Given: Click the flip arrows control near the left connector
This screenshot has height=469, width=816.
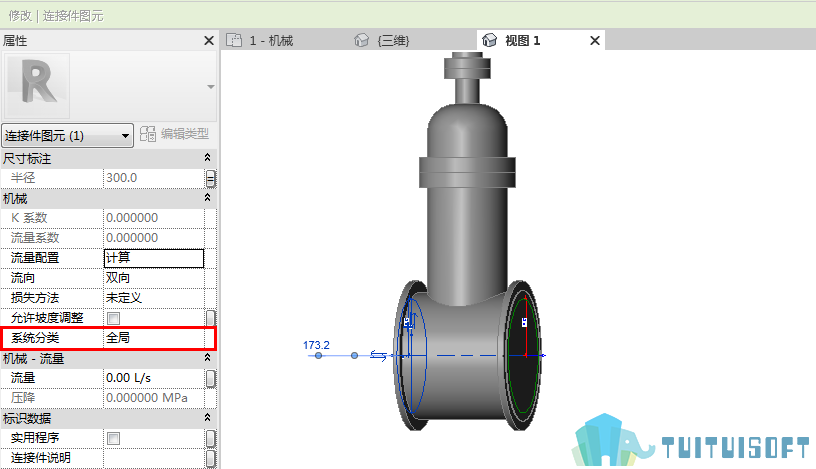Looking at the screenshot, I should pyautogui.click(x=378, y=356).
